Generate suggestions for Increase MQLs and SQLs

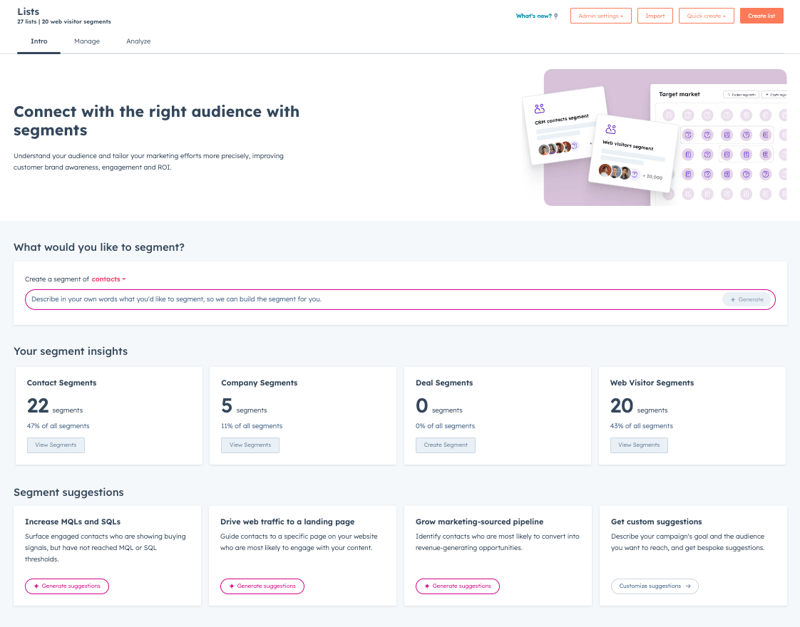pyautogui.click(x=67, y=586)
